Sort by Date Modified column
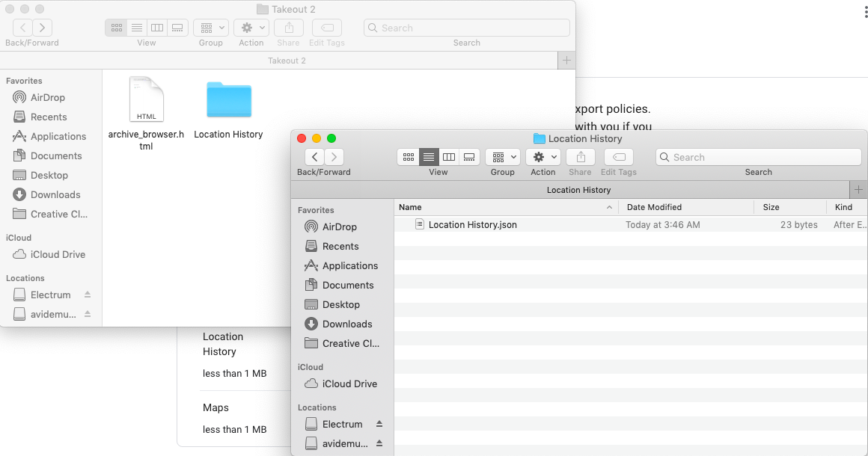Image resolution: width=868 pixels, height=456 pixels. (686, 207)
